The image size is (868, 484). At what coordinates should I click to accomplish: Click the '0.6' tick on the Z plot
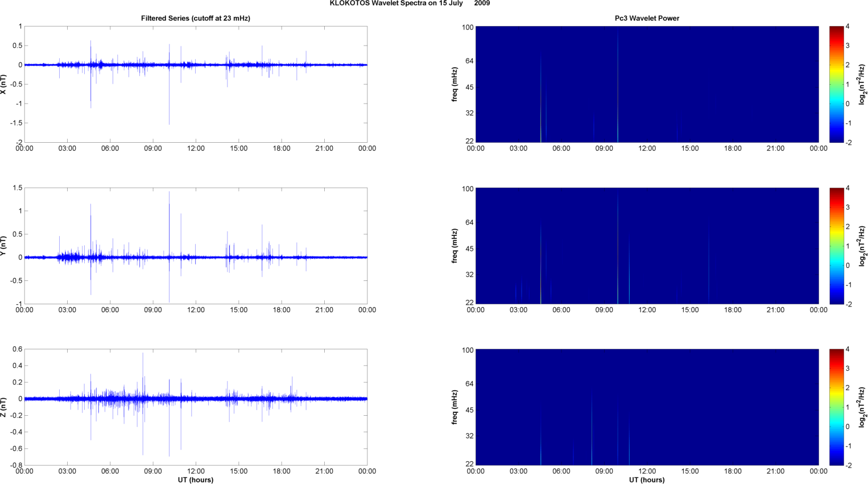[x=17, y=349]
